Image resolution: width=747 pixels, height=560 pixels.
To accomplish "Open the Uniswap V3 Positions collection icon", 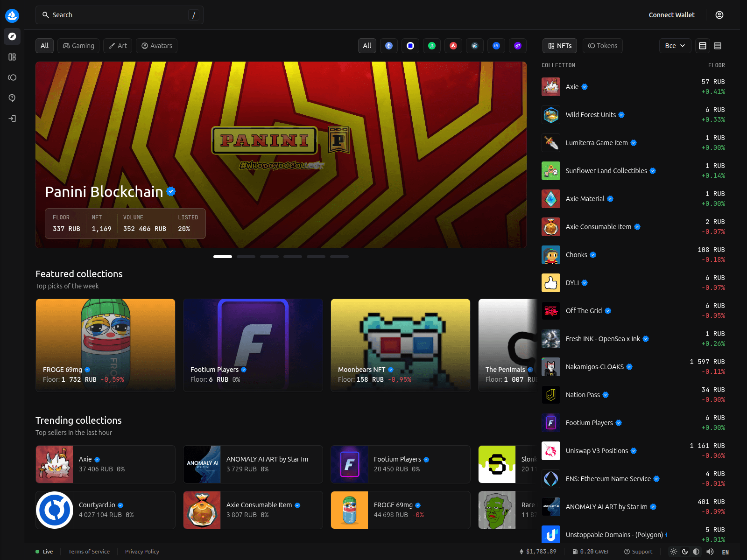I will pyautogui.click(x=551, y=451).
